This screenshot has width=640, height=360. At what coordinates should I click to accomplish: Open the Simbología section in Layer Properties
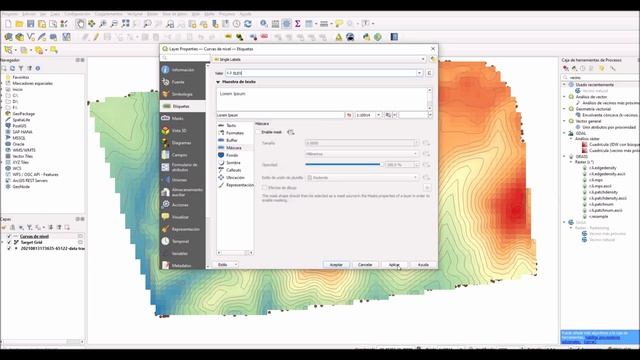coord(183,94)
